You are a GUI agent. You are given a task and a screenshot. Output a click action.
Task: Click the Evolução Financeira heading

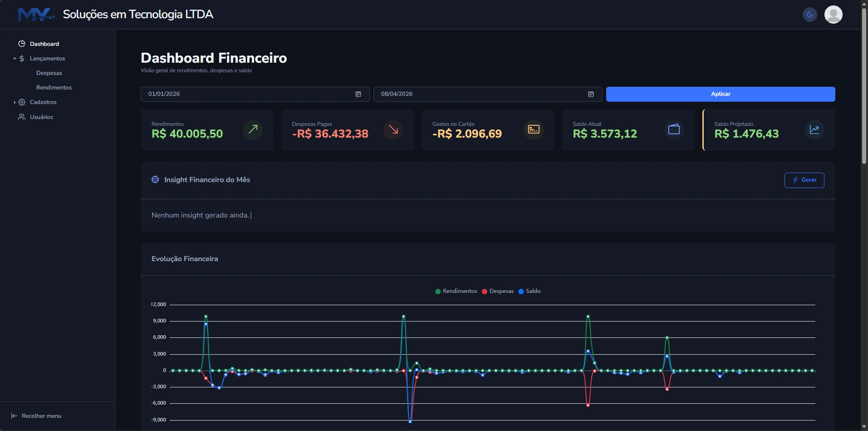tap(185, 259)
